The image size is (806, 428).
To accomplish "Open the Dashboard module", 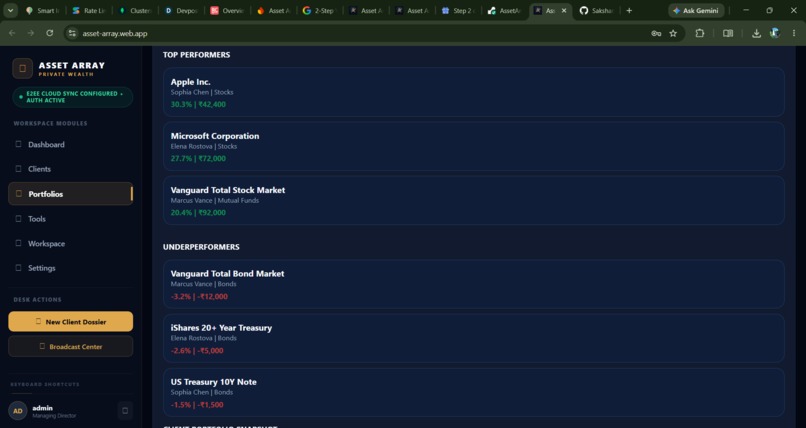I will pyautogui.click(x=70, y=144).
